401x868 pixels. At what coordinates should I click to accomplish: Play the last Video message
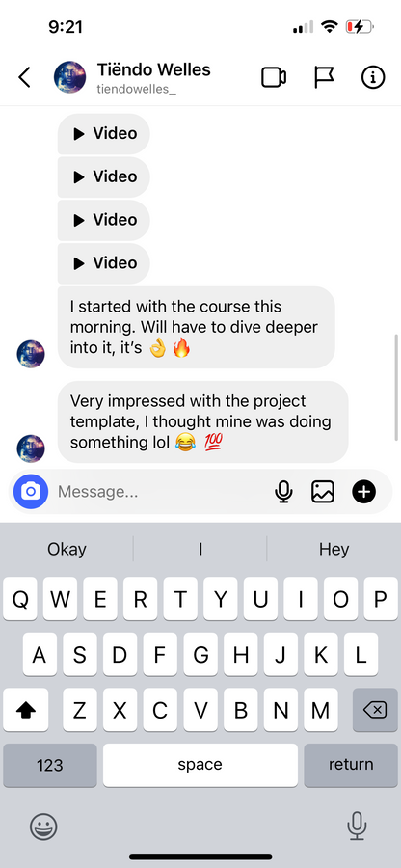(104, 263)
